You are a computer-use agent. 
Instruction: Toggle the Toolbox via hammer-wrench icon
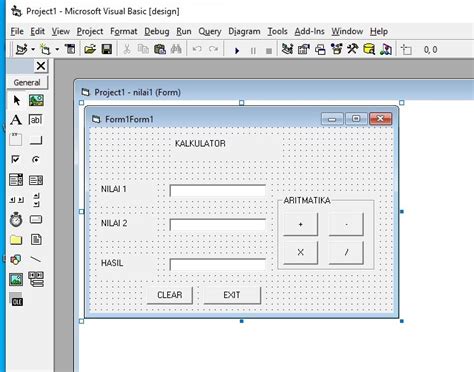tap(353, 49)
